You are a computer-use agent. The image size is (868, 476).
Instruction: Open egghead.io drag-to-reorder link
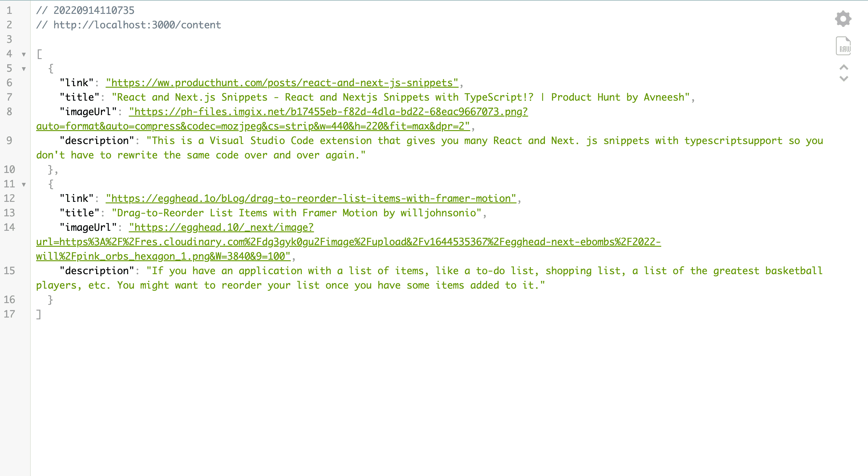pos(311,198)
